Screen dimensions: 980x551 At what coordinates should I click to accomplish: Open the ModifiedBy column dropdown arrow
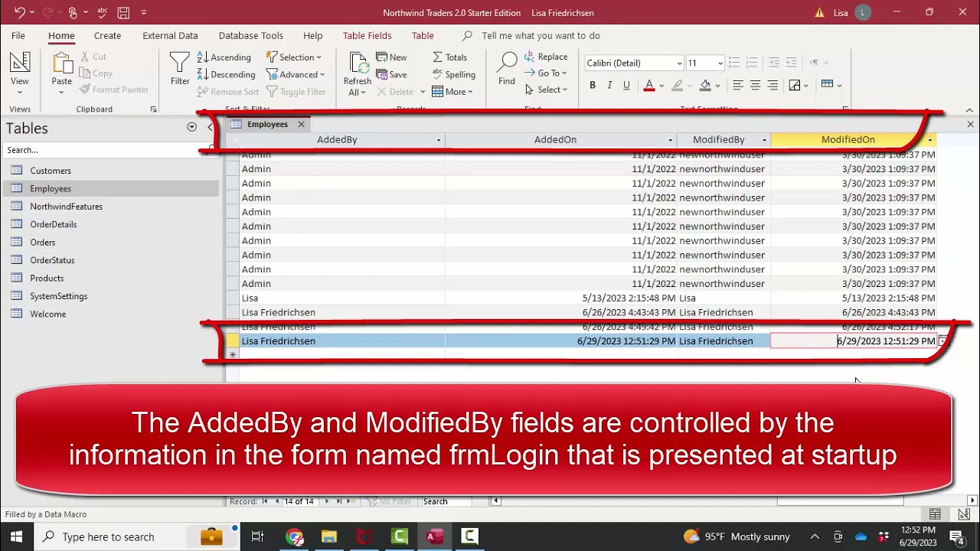click(764, 140)
